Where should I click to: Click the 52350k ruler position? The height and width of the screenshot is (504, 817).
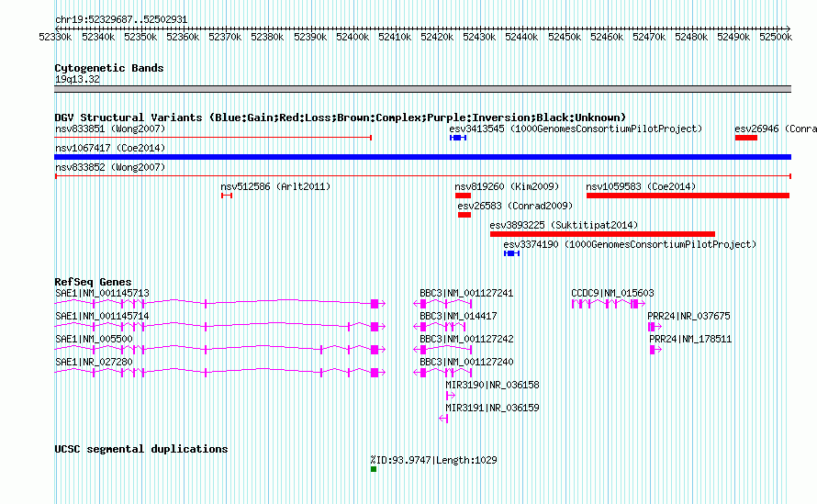point(140,37)
